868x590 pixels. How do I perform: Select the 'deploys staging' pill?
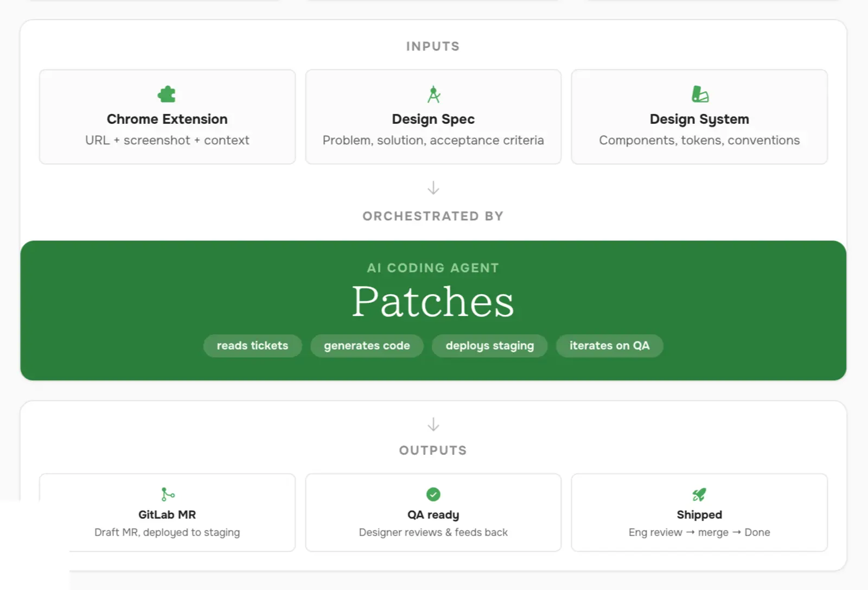(490, 346)
